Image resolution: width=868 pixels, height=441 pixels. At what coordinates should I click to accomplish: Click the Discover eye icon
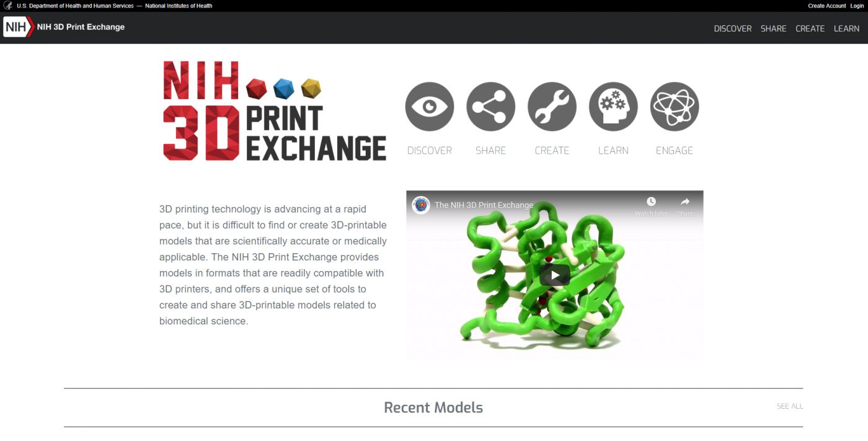(430, 107)
